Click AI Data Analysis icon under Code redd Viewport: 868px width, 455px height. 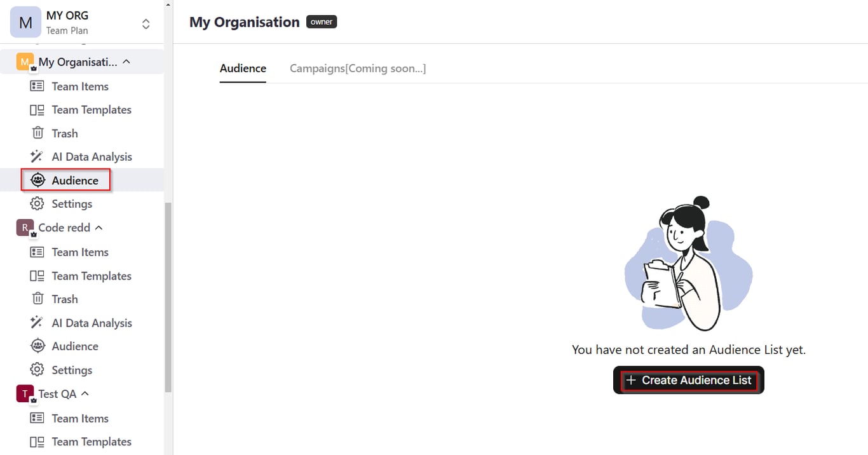point(37,323)
